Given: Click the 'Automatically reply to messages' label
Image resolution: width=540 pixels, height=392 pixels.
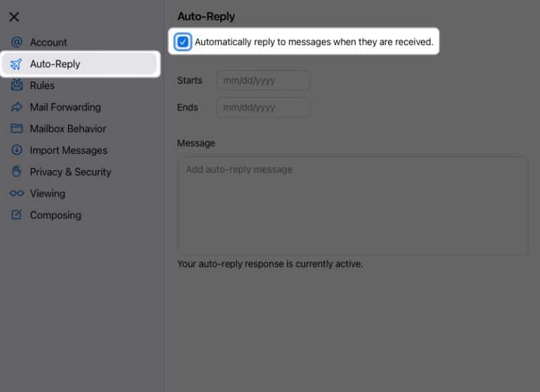Looking at the screenshot, I should [314, 42].
